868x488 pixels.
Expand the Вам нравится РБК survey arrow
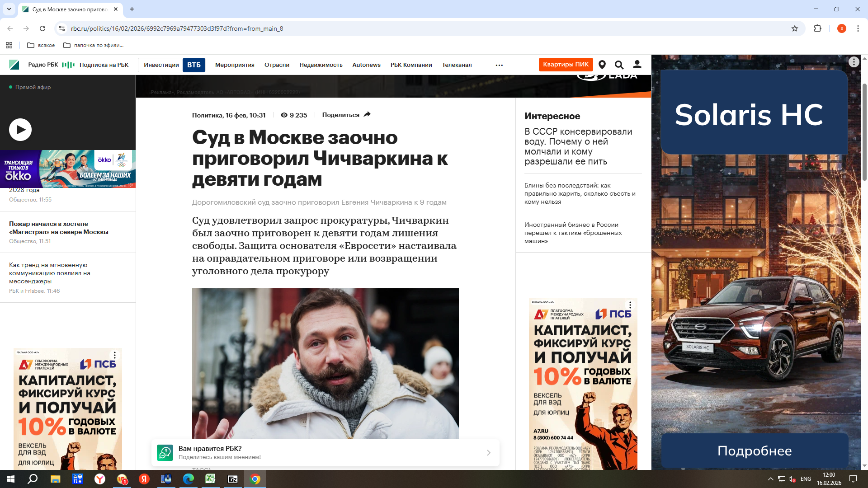click(x=489, y=453)
